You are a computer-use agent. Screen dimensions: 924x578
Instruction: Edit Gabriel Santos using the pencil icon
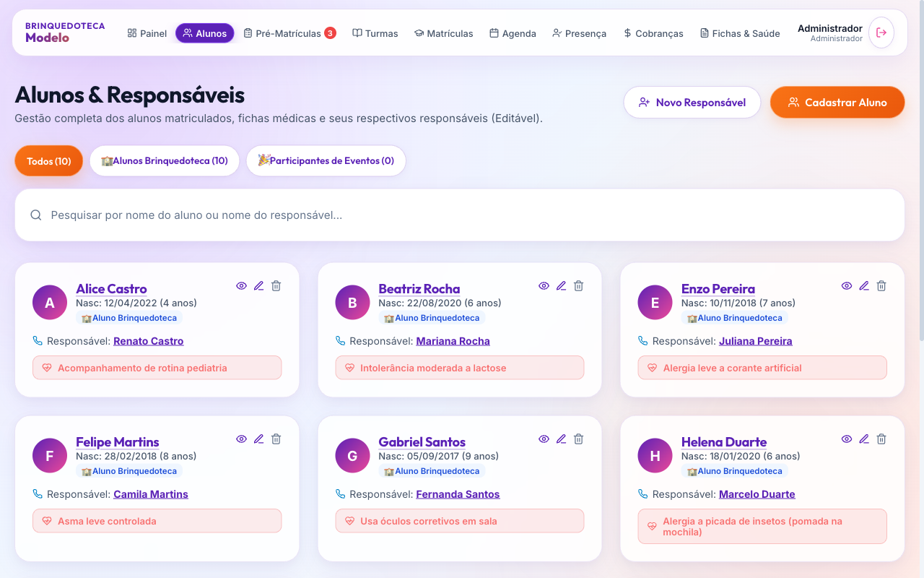click(x=561, y=439)
